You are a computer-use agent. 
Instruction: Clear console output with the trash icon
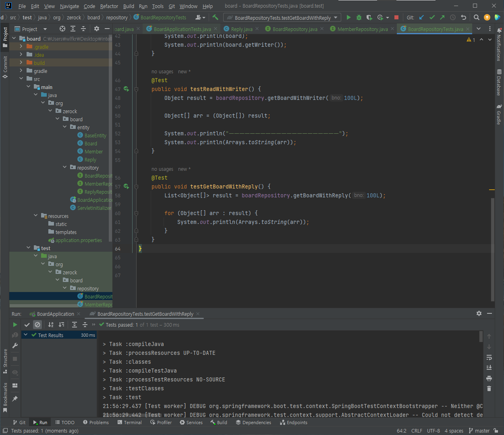coord(489,388)
